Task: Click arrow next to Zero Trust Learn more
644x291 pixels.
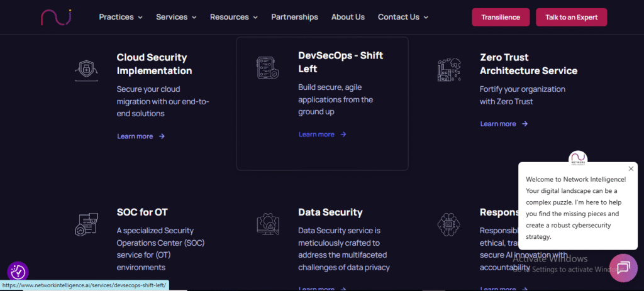Action: click(x=525, y=124)
